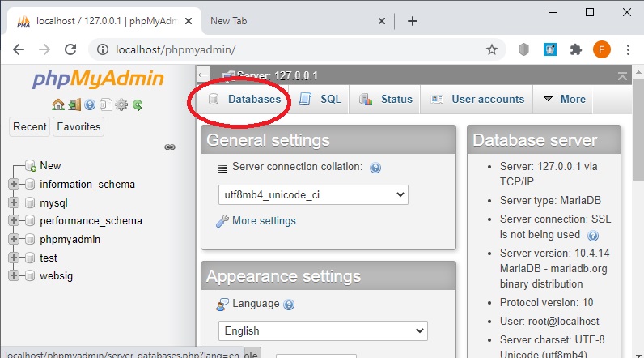
Task: Select the test database name
Action: [49, 258]
